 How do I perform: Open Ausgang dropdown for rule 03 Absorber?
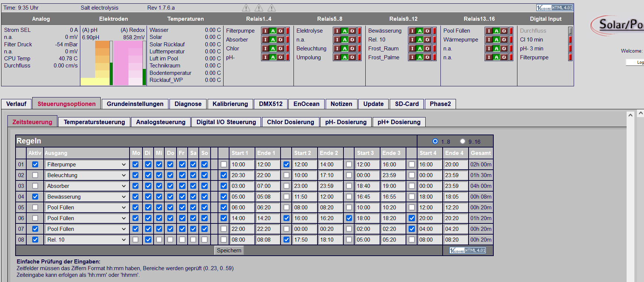coord(87,186)
